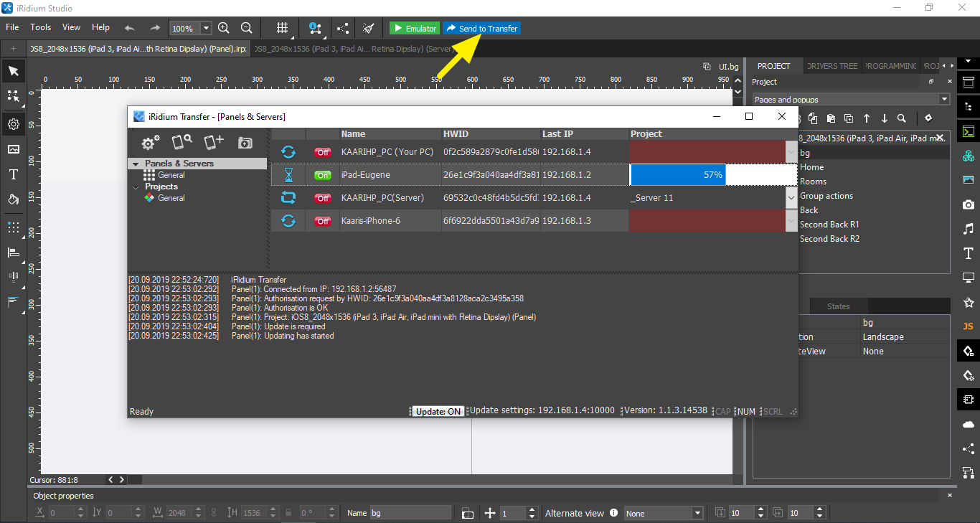This screenshot has height=523, width=980.
Task: Open the search panels icon in Transfer
Action: click(182, 142)
